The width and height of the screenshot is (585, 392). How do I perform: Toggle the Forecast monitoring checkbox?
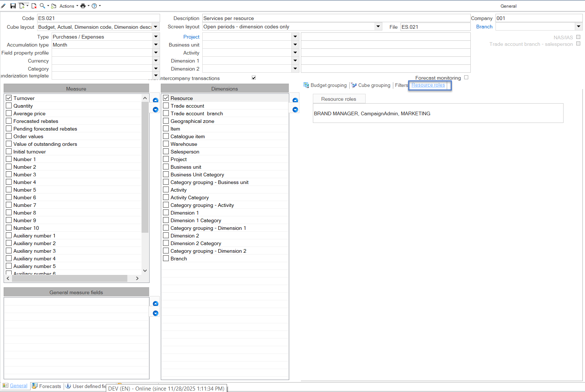coord(466,77)
